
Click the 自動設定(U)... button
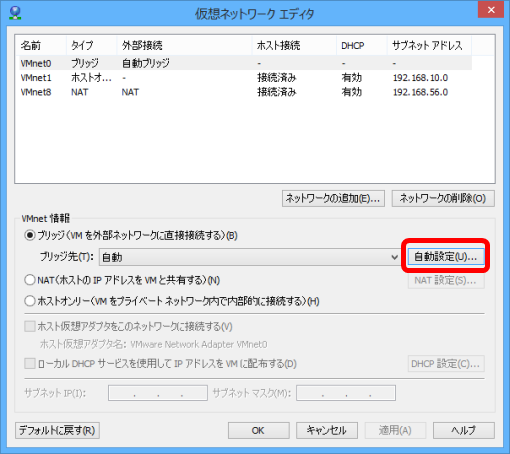(x=446, y=257)
